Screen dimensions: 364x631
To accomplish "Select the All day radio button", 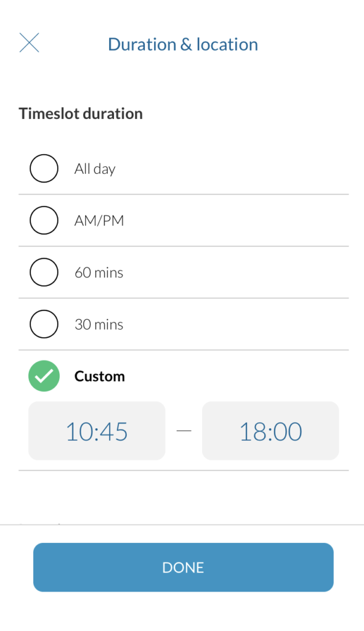I will (x=44, y=168).
